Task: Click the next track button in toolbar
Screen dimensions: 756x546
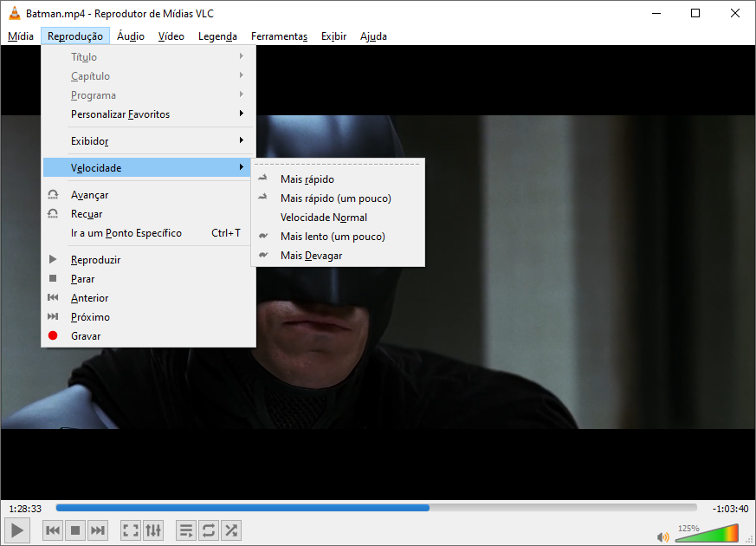Action: coord(98,530)
